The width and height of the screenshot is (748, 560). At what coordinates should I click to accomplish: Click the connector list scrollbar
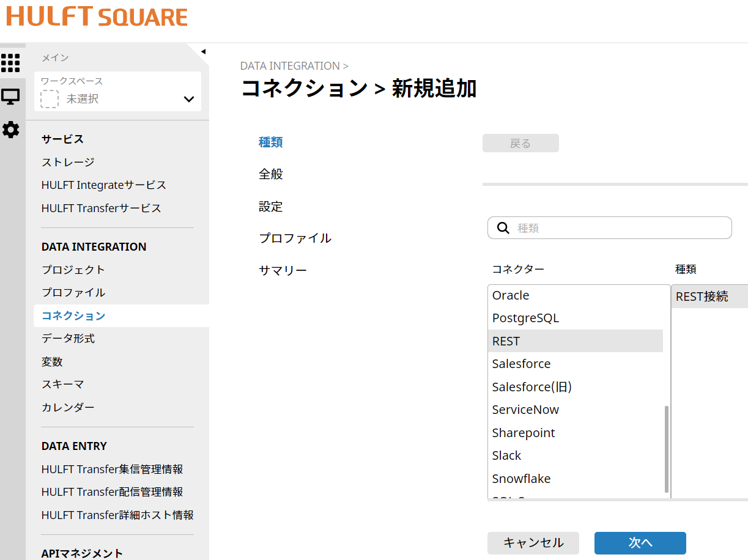(x=667, y=449)
